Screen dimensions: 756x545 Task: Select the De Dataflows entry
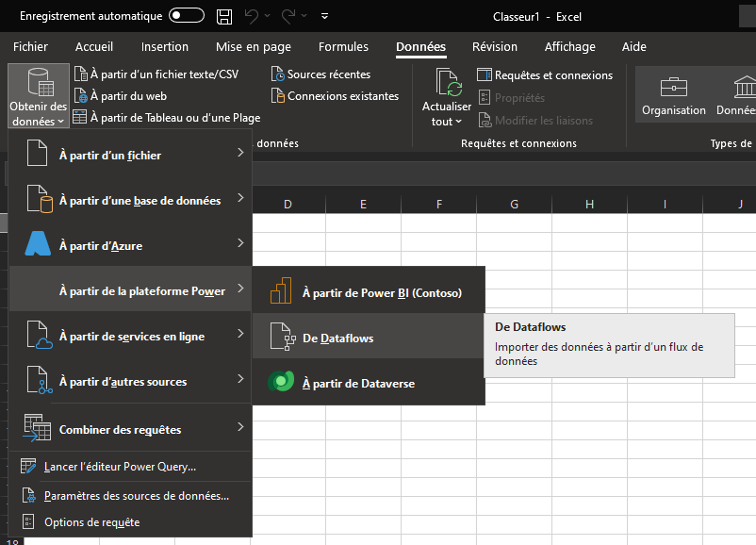coord(369,337)
